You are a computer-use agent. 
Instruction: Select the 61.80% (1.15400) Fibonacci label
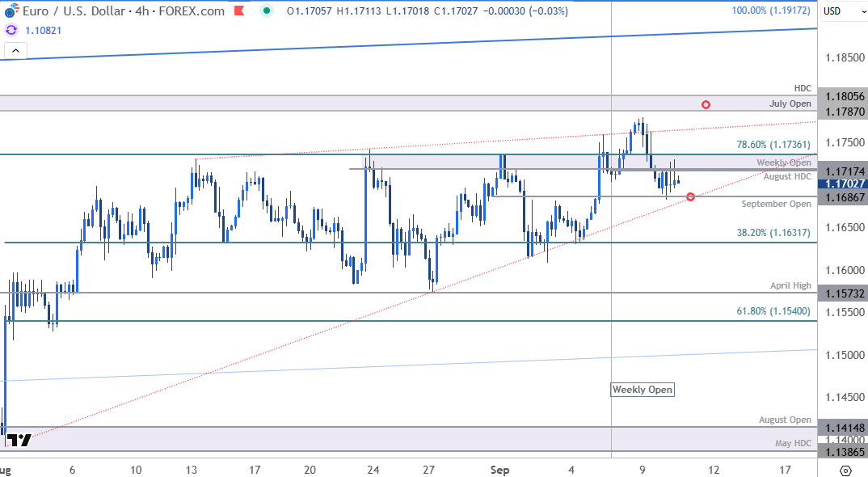[x=773, y=311]
